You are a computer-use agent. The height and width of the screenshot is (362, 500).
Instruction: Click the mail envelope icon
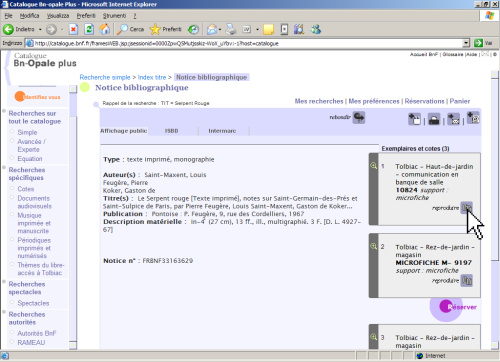click(211, 30)
